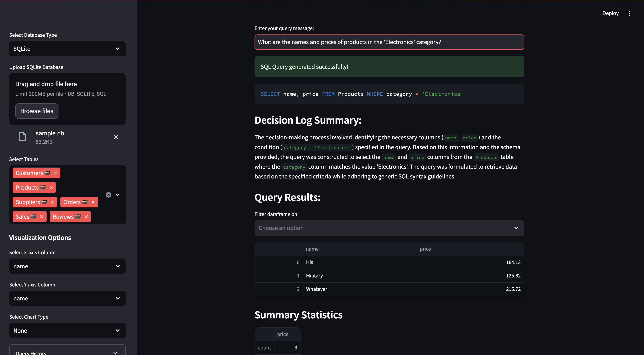Open the X-axis Column dropdown
The height and width of the screenshot is (355, 644).
pyautogui.click(x=67, y=266)
